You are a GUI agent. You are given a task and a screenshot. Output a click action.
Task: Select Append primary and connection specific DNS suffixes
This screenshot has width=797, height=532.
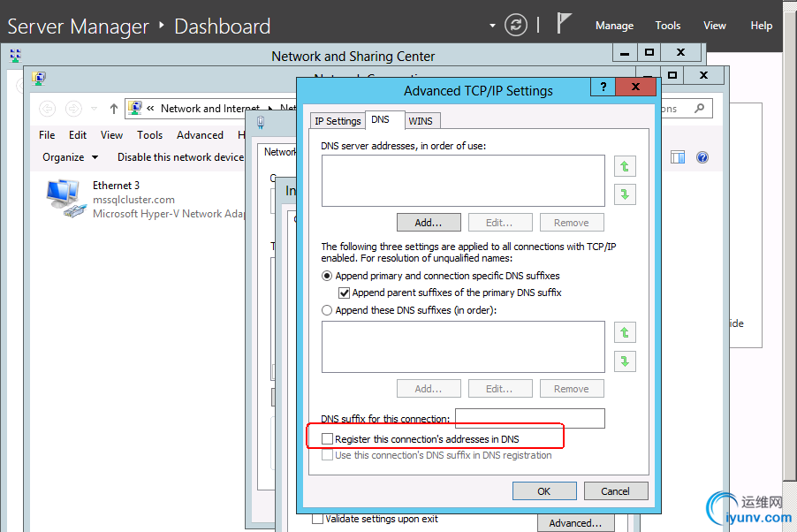click(327, 276)
